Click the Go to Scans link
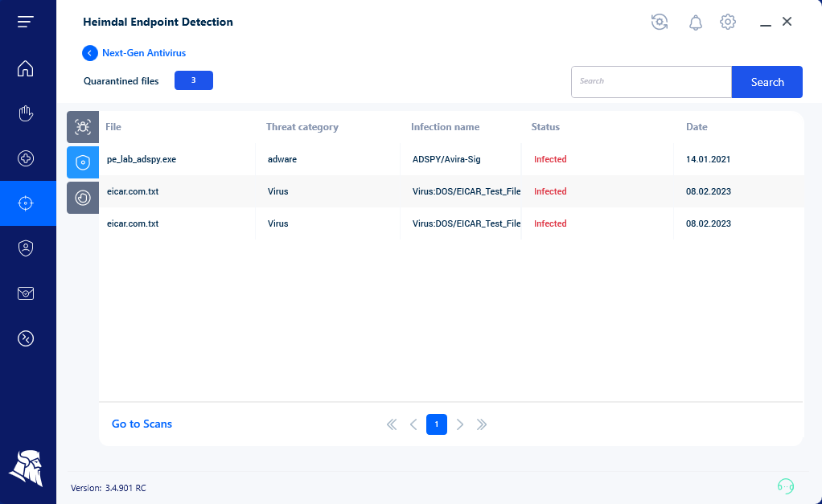The height and width of the screenshot is (504, 822). click(142, 424)
